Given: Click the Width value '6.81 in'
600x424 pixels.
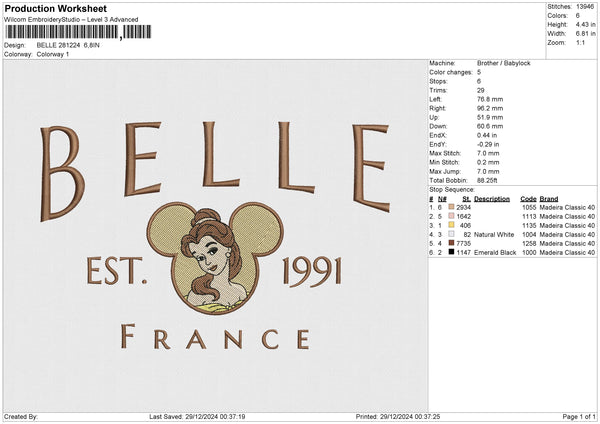Looking at the screenshot, I should click(585, 34).
